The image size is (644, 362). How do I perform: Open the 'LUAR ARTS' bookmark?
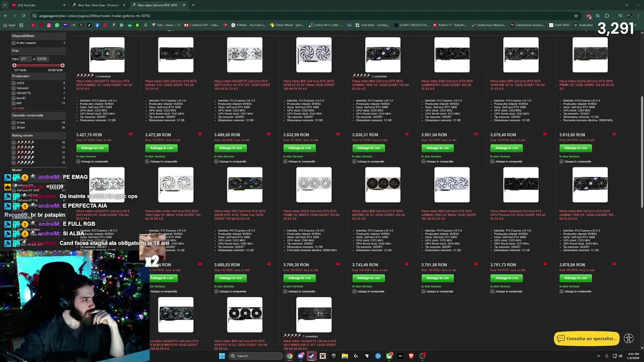click(559, 25)
